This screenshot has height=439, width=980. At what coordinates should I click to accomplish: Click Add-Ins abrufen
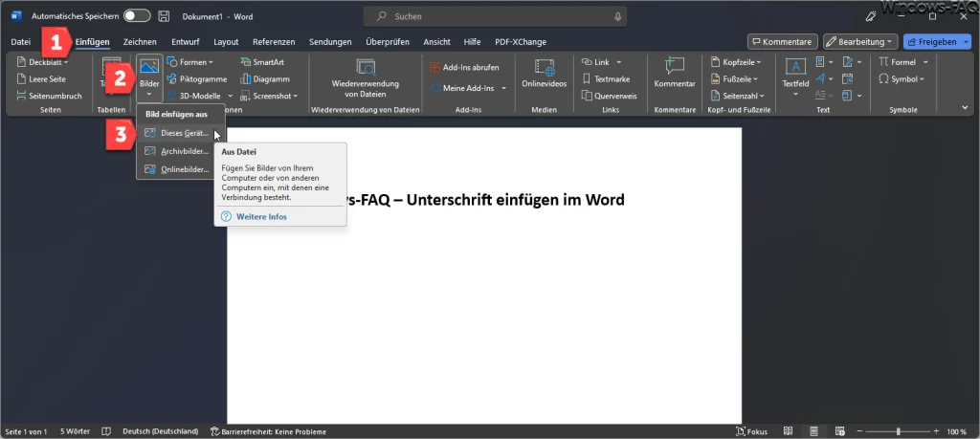pos(464,68)
